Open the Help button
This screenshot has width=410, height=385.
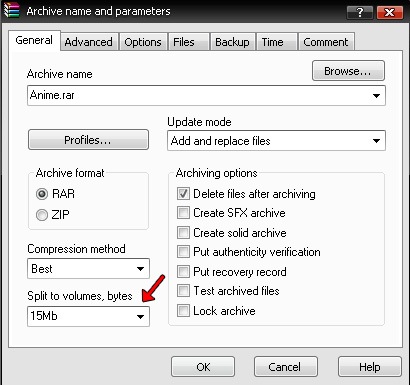click(370, 367)
